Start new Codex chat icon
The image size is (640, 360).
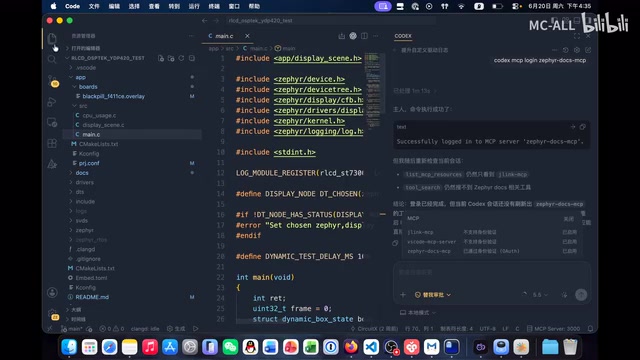(x=588, y=50)
